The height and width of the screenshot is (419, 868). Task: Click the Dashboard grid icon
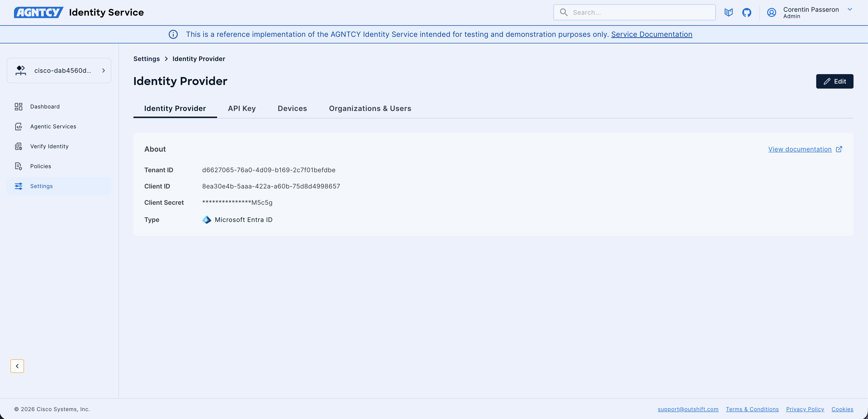click(19, 107)
